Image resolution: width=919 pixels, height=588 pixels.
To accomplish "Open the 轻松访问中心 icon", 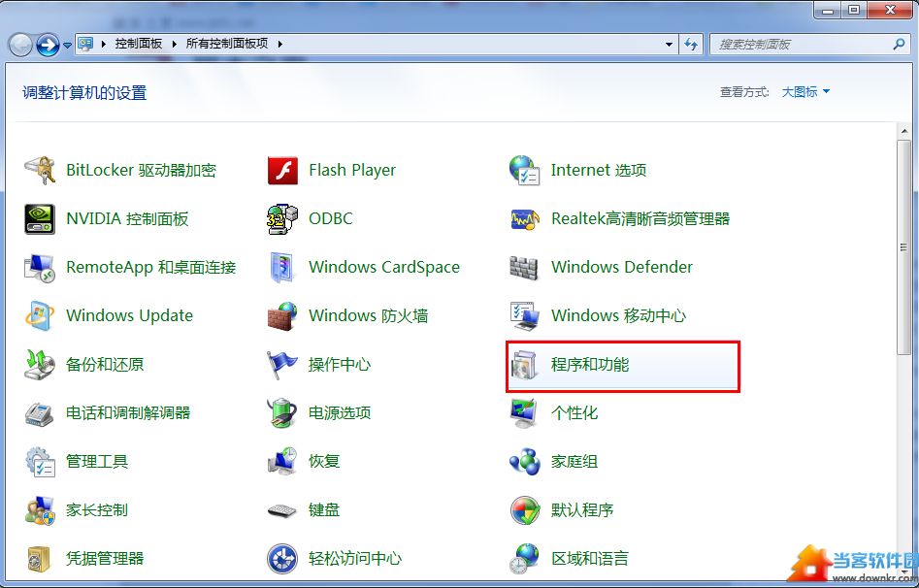I will coord(282,559).
